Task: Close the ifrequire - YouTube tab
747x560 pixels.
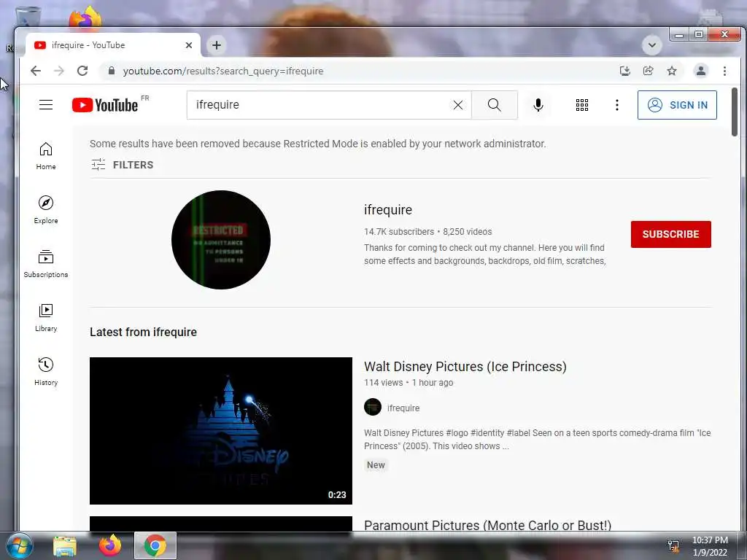Action: point(189,45)
